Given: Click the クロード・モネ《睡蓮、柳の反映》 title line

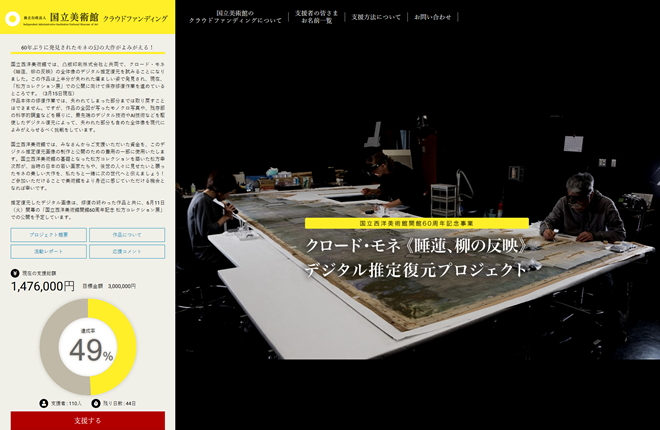Looking at the screenshot, I should (x=417, y=246).
